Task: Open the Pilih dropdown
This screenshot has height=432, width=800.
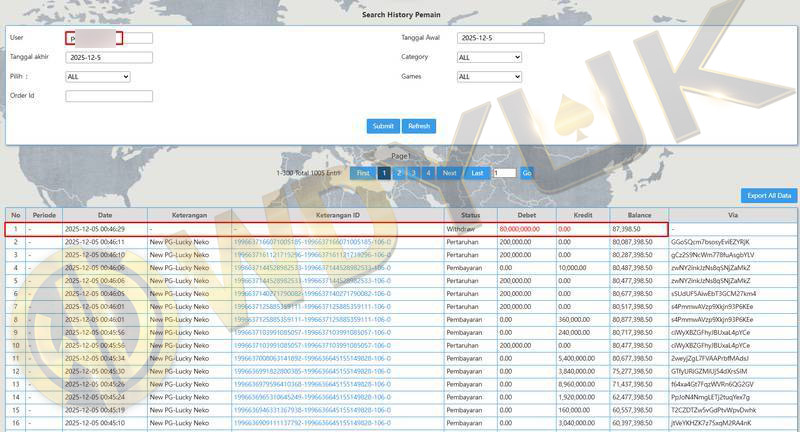Action: click(97, 76)
